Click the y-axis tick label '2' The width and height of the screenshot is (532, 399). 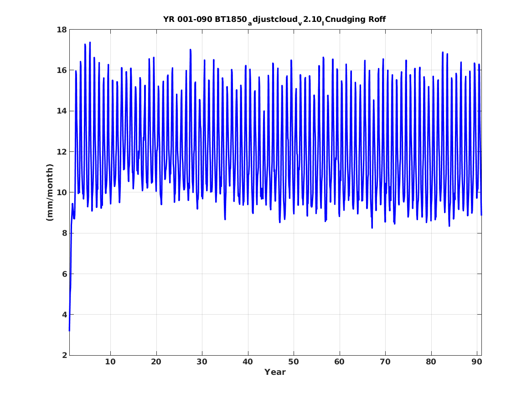(x=64, y=355)
